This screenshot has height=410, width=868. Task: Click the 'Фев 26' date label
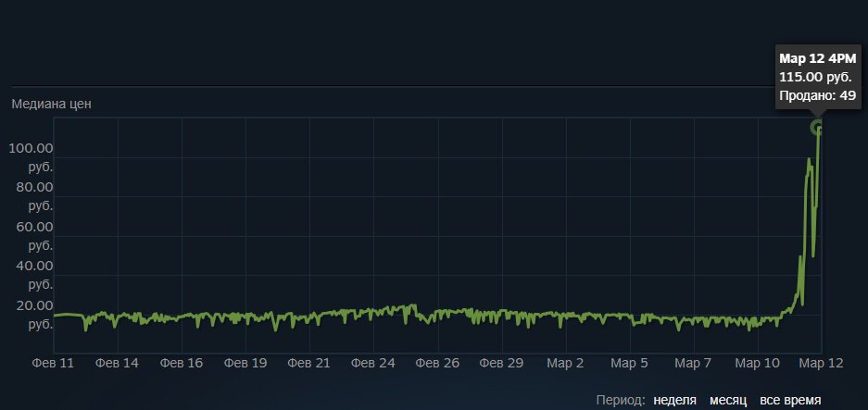coord(438,363)
